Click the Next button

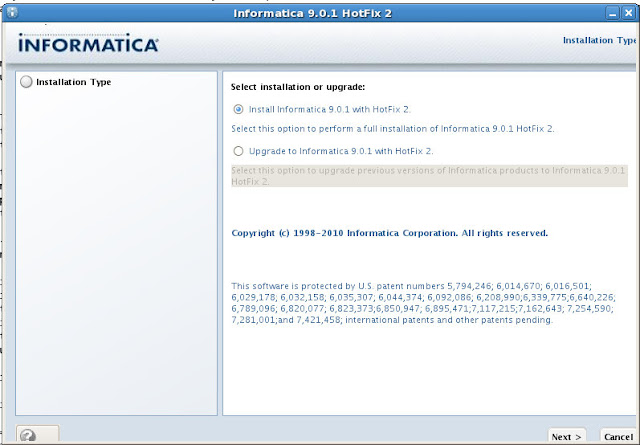[x=567, y=436]
